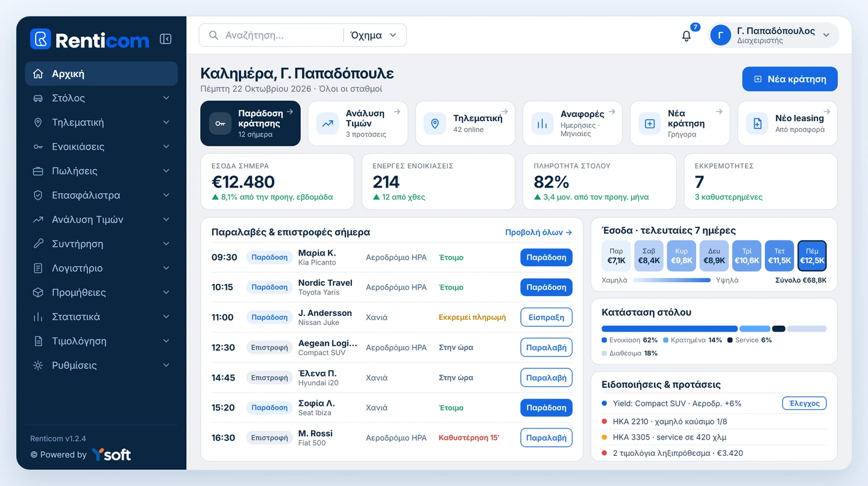Open the Γ. Παπαδόπουλος user menu
This screenshot has height=486, width=868.
tap(773, 35)
